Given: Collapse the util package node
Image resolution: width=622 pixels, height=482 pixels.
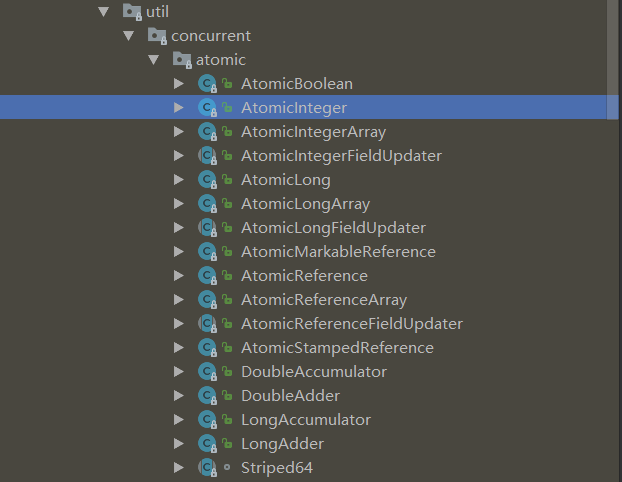Looking at the screenshot, I should (x=103, y=12).
